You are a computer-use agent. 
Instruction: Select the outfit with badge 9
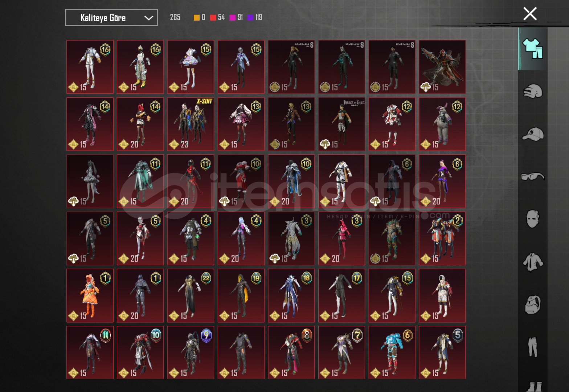click(x=191, y=353)
